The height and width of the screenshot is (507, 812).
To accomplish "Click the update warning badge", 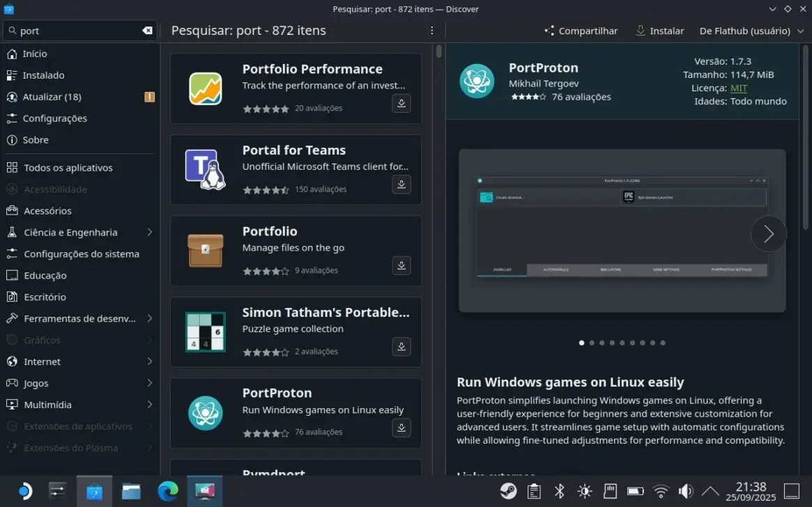I will 149,97.
